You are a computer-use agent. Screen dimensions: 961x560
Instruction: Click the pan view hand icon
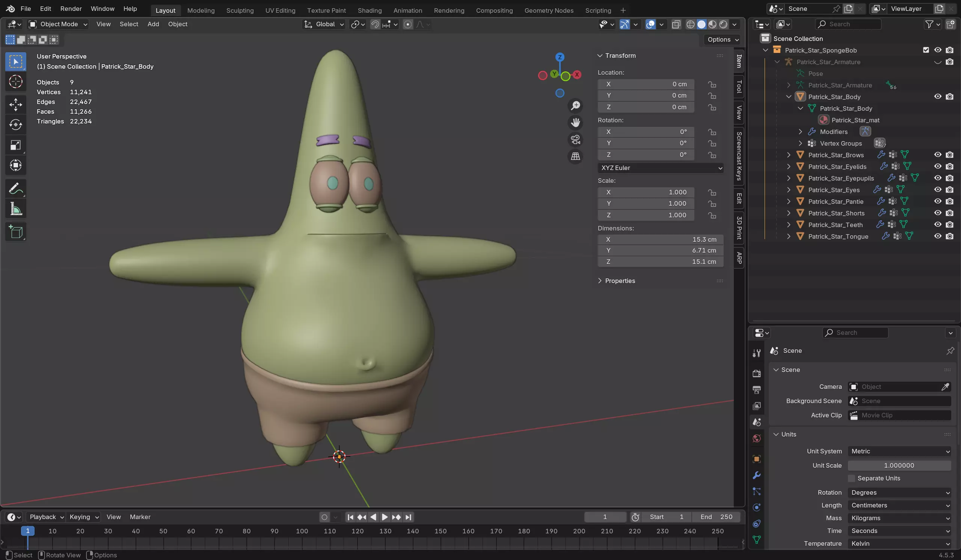(x=575, y=122)
